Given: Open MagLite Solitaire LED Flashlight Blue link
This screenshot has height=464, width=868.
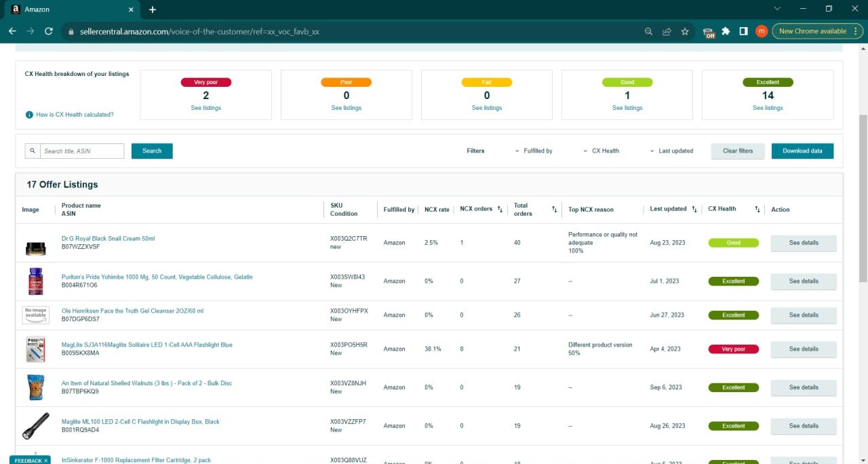Looking at the screenshot, I should 147,345.
